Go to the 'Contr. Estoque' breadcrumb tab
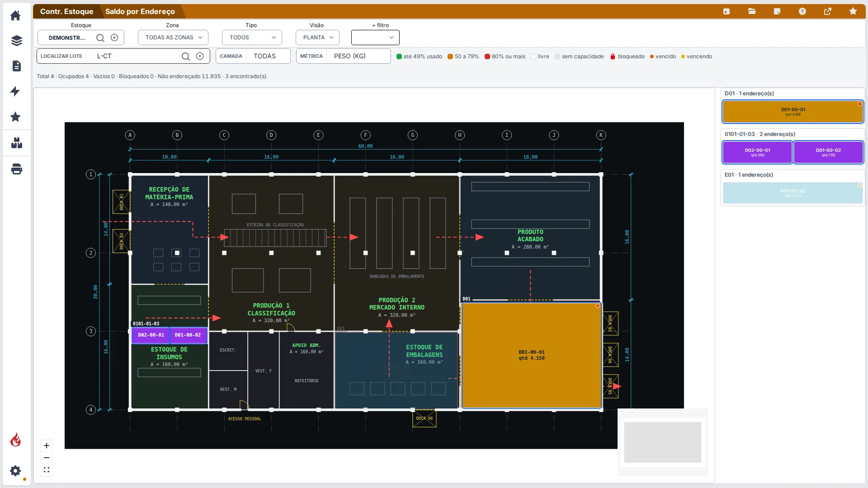This screenshot has height=488, width=868. coord(66,11)
